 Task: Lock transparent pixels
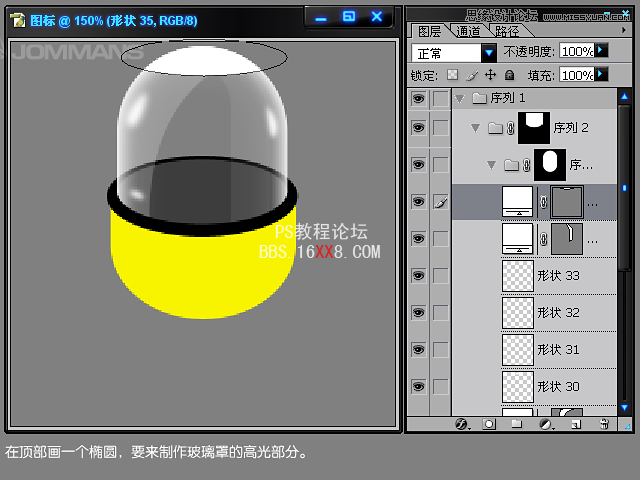pyautogui.click(x=452, y=75)
